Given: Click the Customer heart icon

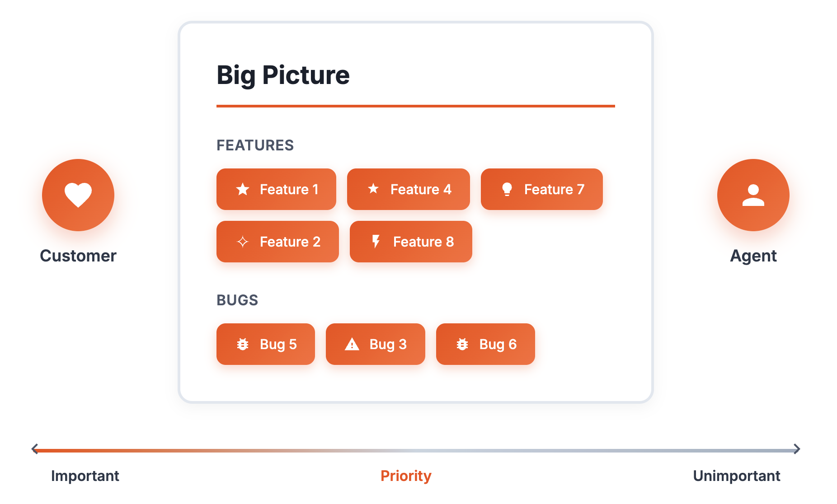Looking at the screenshot, I should [78, 195].
